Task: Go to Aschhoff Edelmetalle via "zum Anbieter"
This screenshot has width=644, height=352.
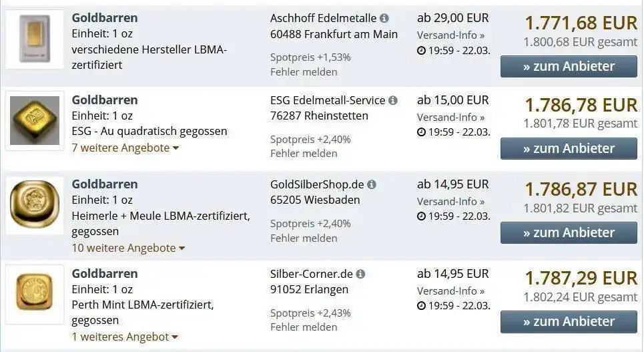Action: (x=569, y=66)
